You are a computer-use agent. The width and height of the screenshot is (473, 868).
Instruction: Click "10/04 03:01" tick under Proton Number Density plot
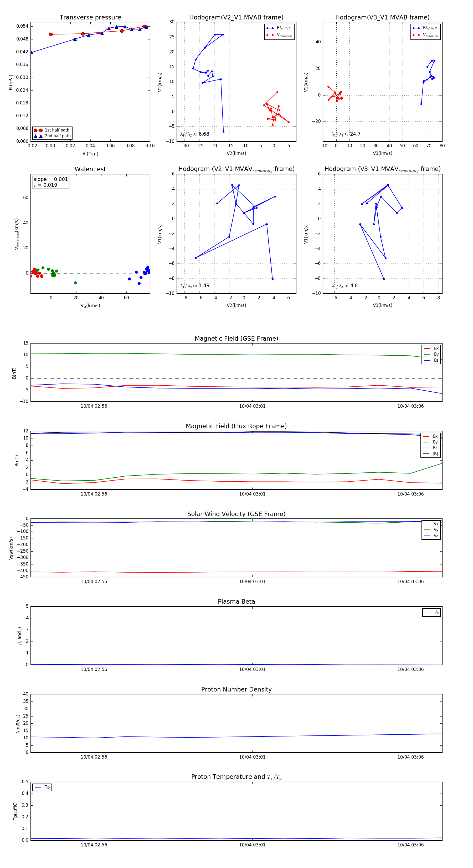pos(252,757)
